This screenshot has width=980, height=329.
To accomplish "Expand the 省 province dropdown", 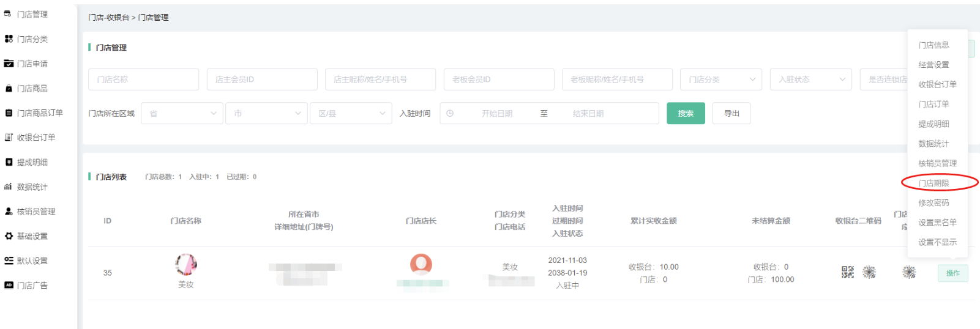I will [x=182, y=114].
